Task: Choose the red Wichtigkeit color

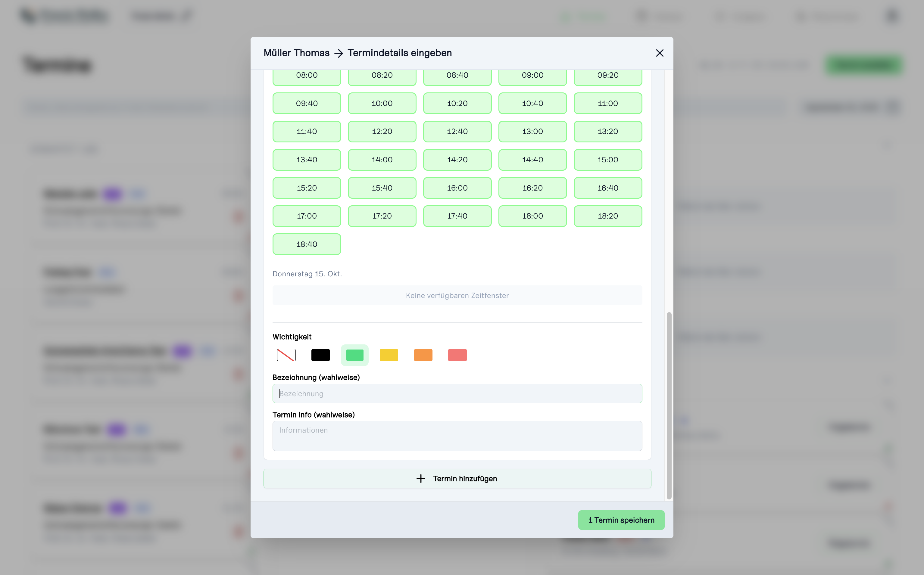Action: (457, 355)
